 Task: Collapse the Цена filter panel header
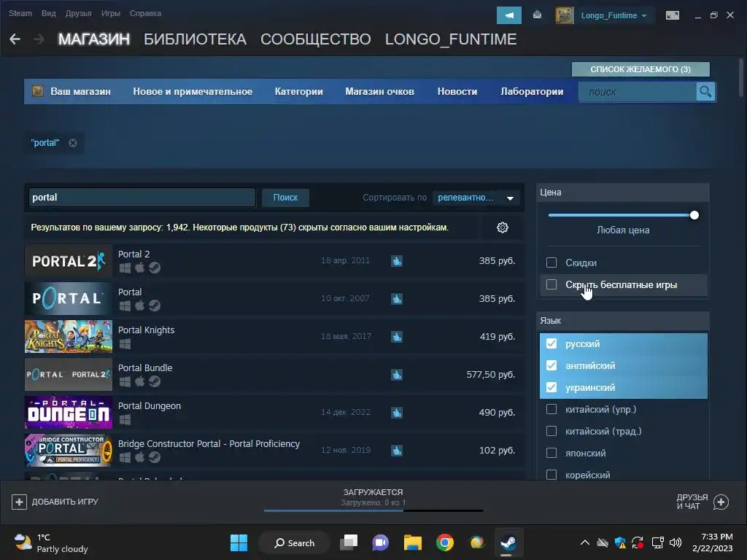coord(623,192)
